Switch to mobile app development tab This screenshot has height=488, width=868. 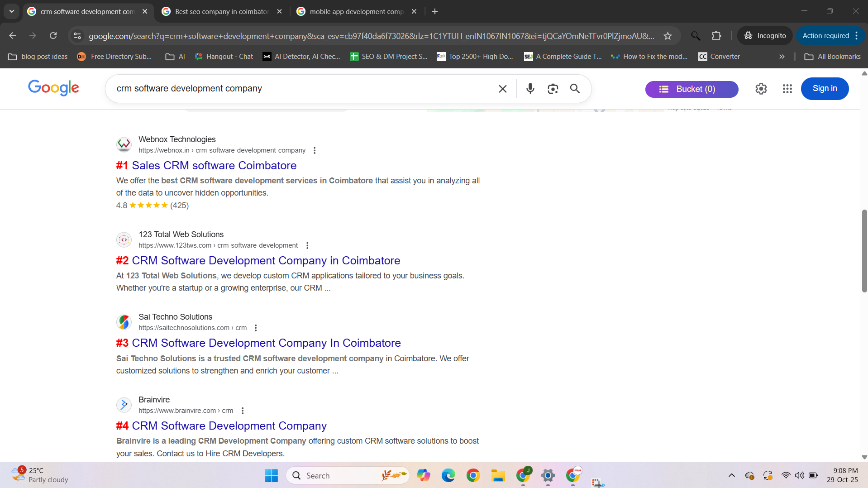(x=356, y=11)
